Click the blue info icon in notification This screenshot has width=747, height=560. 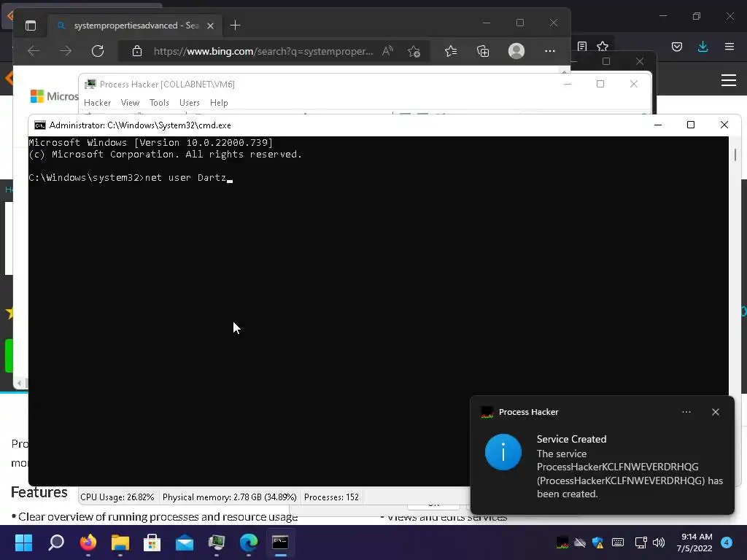(x=503, y=452)
